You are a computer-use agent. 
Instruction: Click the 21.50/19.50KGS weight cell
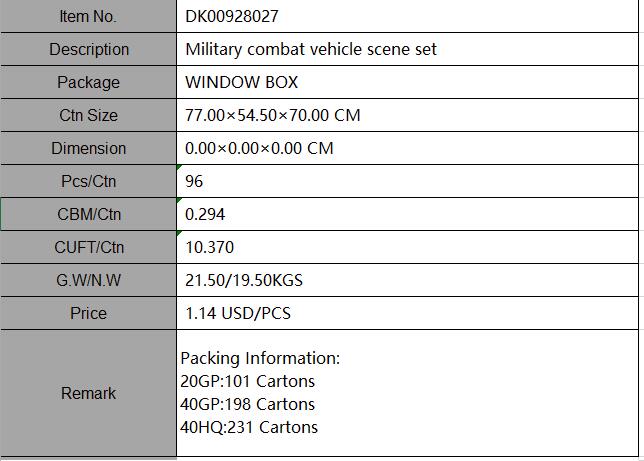tap(406, 280)
